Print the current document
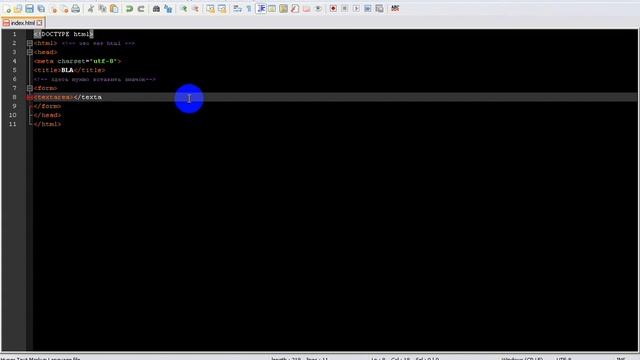This screenshot has width=640, height=360. [x=76, y=9]
